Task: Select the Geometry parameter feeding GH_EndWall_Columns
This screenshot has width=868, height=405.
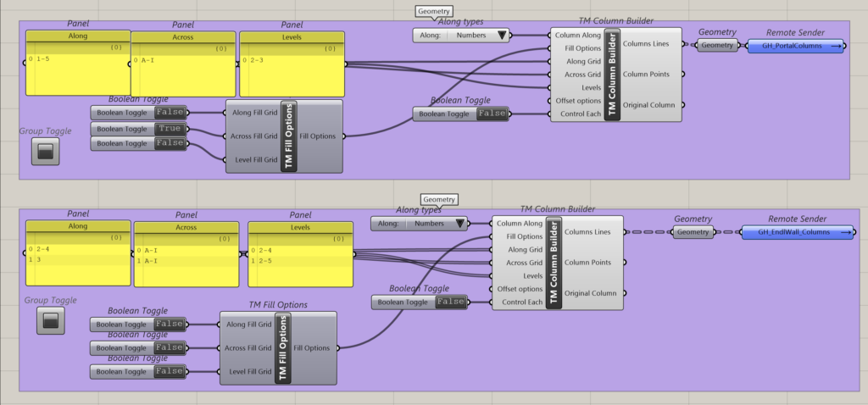Action: 693,232
